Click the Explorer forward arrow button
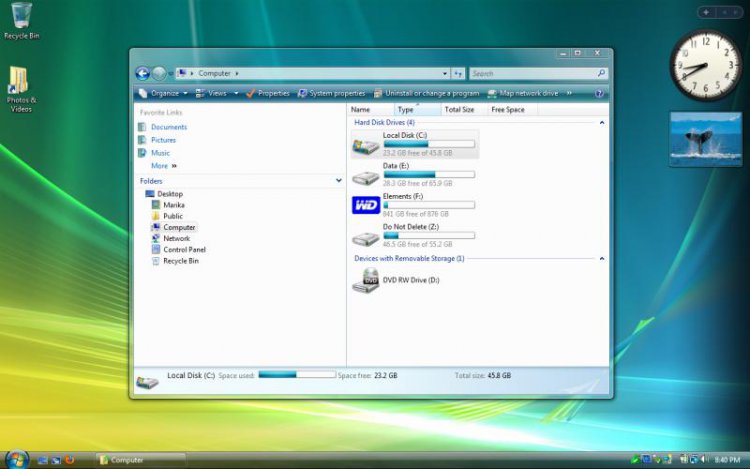The width and height of the screenshot is (750, 469). click(159, 73)
